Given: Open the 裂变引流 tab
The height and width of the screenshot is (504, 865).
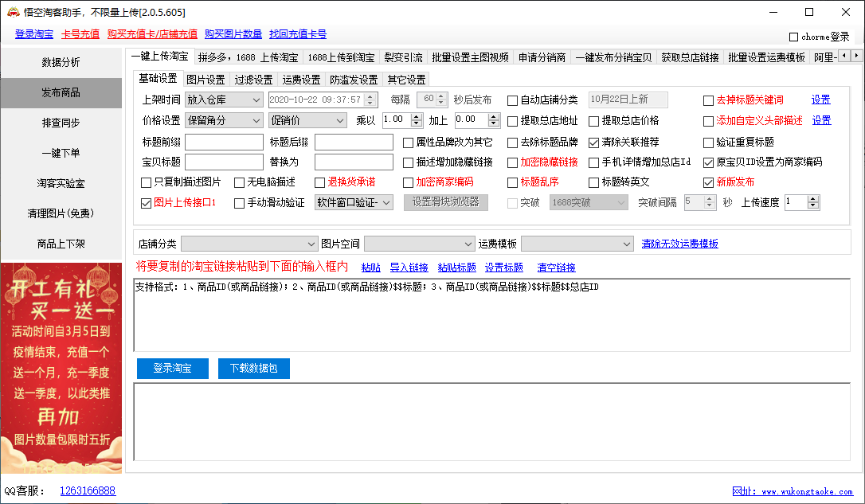Looking at the screenshot, I should tap(403, 57).
